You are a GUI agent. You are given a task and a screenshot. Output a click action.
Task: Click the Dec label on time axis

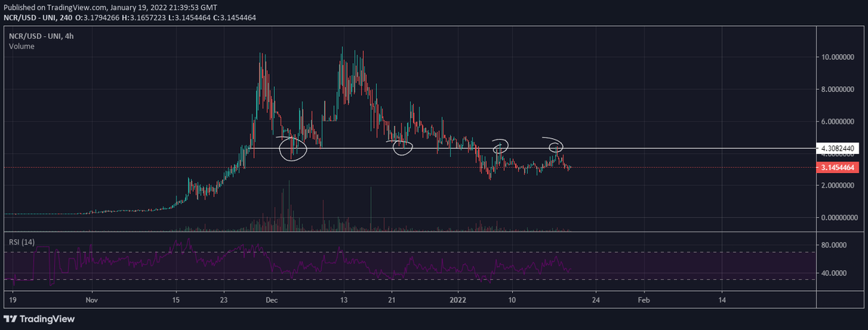point(272,299)
